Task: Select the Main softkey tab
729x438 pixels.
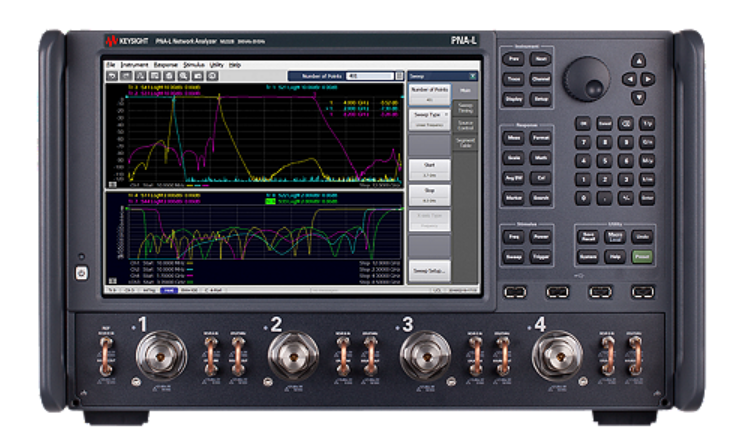Action: point(465,91)
